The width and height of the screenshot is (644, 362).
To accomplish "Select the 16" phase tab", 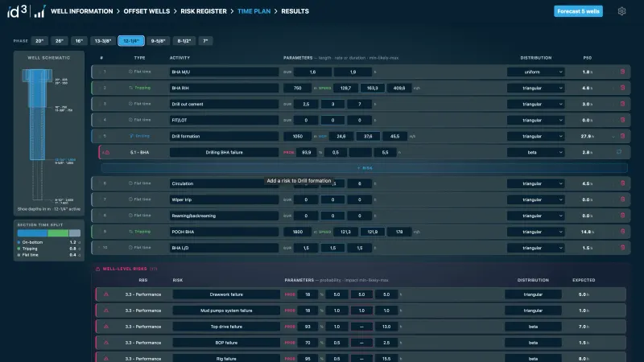I will 79,41.
